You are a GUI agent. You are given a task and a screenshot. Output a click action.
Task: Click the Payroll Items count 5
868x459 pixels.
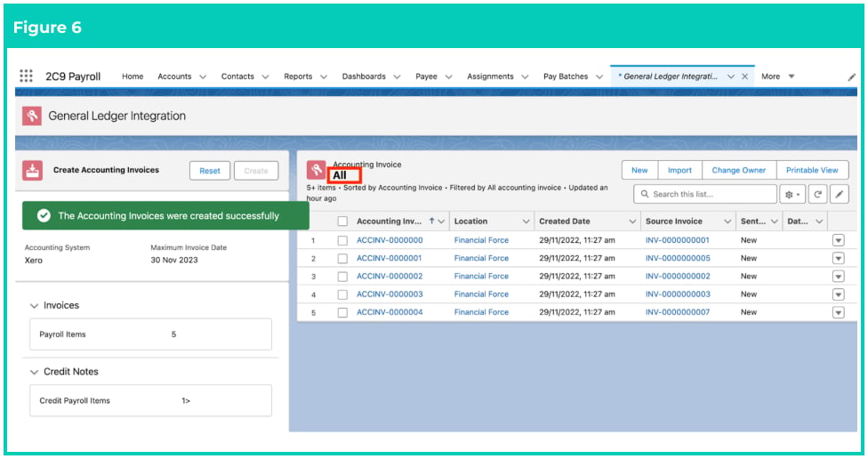pos(173,334)
